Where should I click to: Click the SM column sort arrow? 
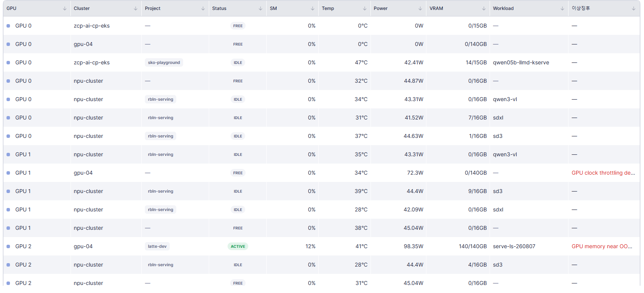(x=313, y=8)
